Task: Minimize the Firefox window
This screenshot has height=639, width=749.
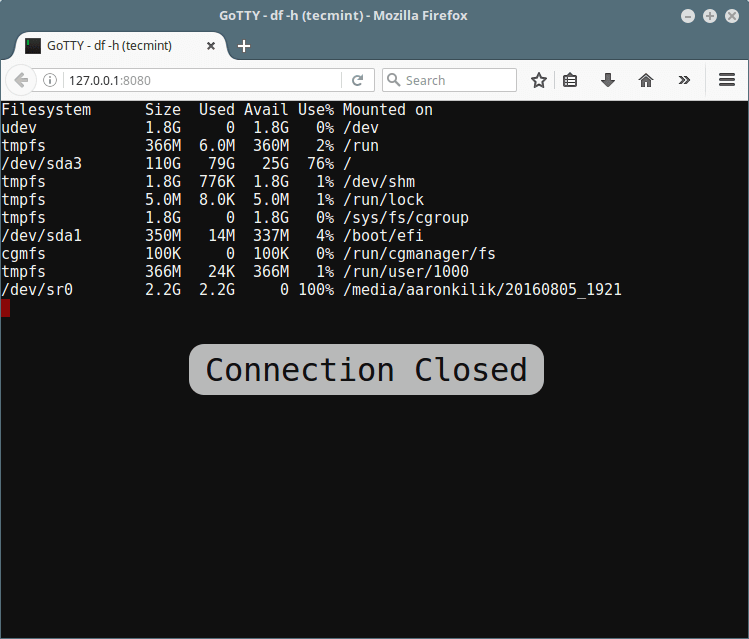Action: tap(688, 15)
